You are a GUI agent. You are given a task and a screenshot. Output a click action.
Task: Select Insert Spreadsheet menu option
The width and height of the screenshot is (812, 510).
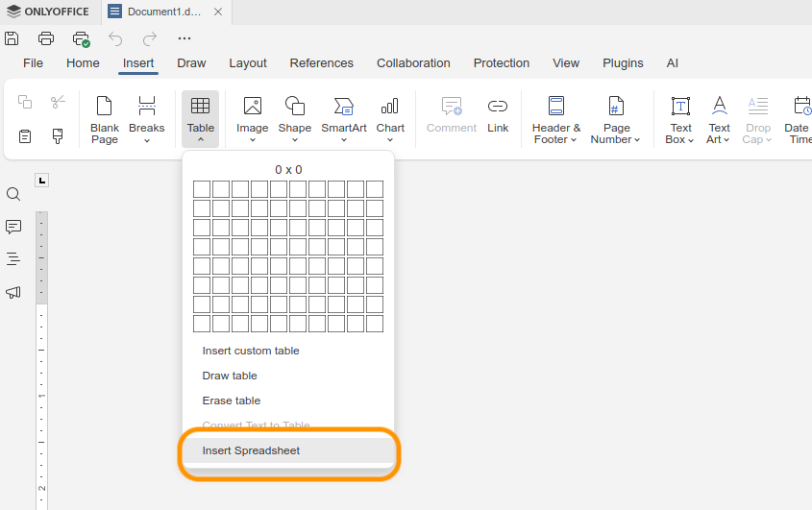tap(251, 450)
